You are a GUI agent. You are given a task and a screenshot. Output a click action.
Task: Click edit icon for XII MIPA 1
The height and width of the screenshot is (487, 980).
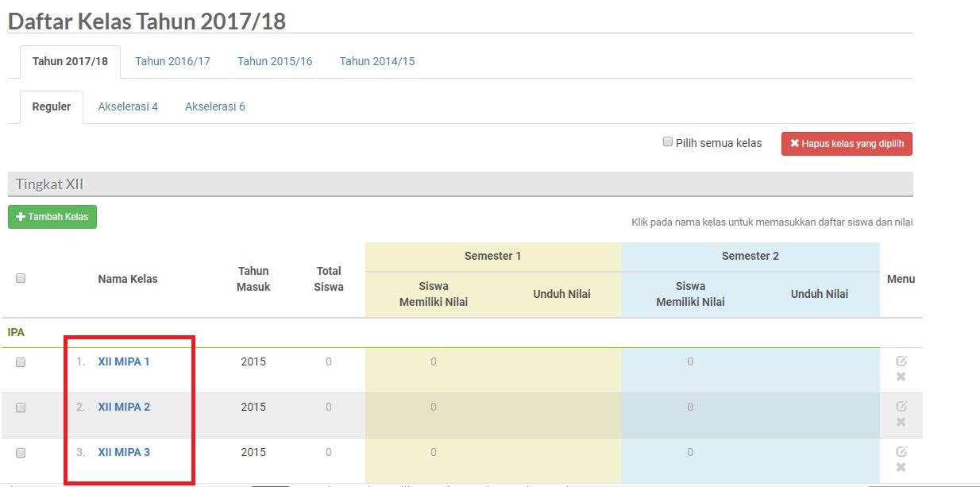[x=901, y=361]
